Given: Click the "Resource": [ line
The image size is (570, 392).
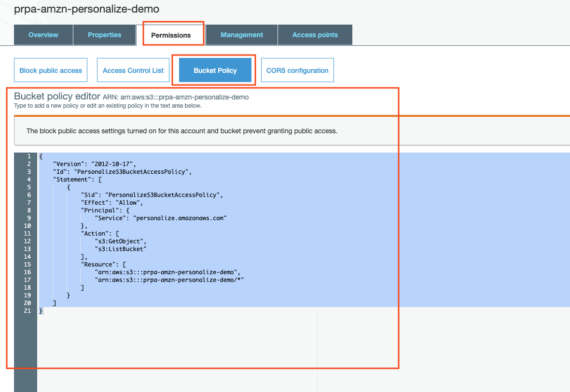Looking at the screenshot, I should [104, 265].
